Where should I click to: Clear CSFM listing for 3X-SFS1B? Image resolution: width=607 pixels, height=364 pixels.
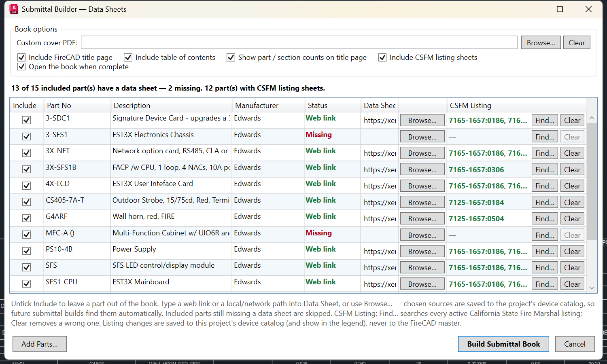pyautogui.click(x=572, y=169)
